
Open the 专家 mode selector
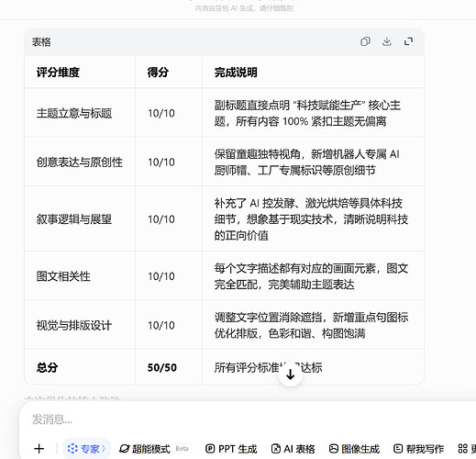pos(86,449)
